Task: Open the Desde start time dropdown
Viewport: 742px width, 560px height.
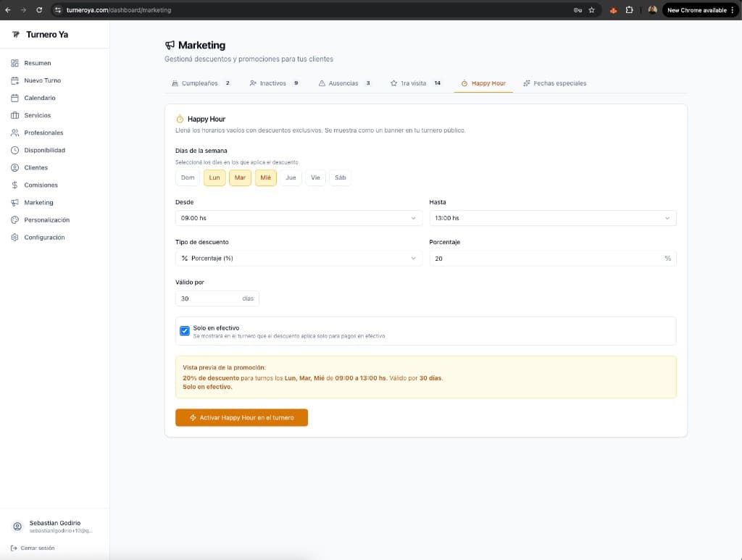Action: (299, 218)
